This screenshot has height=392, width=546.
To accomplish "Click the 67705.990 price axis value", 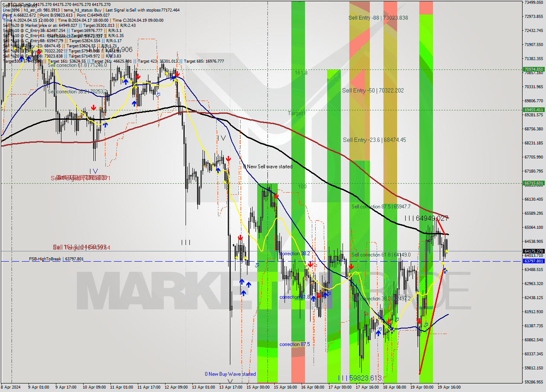I will (x=533, y=157).
